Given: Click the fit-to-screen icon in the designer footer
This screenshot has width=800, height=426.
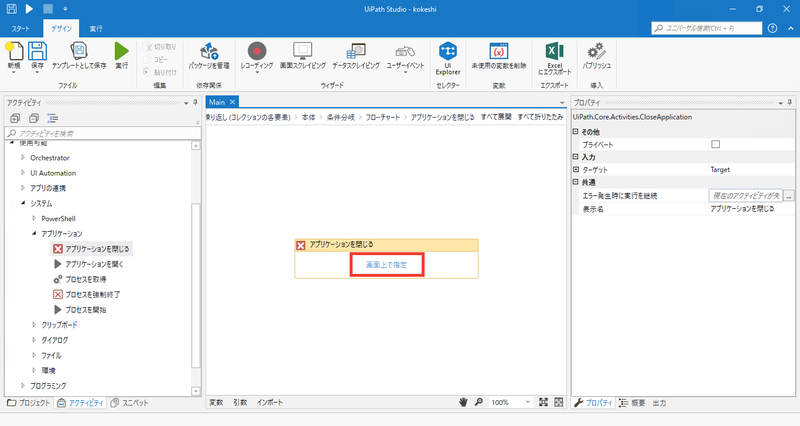Looking at the screenshot, I should coord(543,402).
